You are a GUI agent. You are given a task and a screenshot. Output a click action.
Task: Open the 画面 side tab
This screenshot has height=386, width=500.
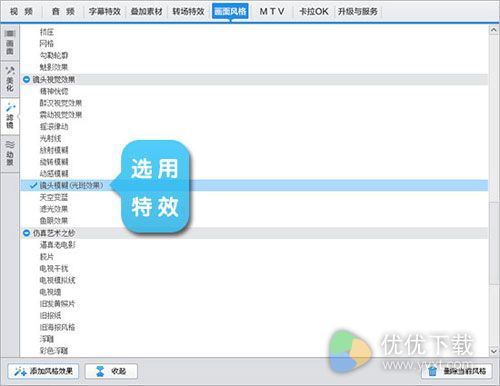click(x=10, y=43)
